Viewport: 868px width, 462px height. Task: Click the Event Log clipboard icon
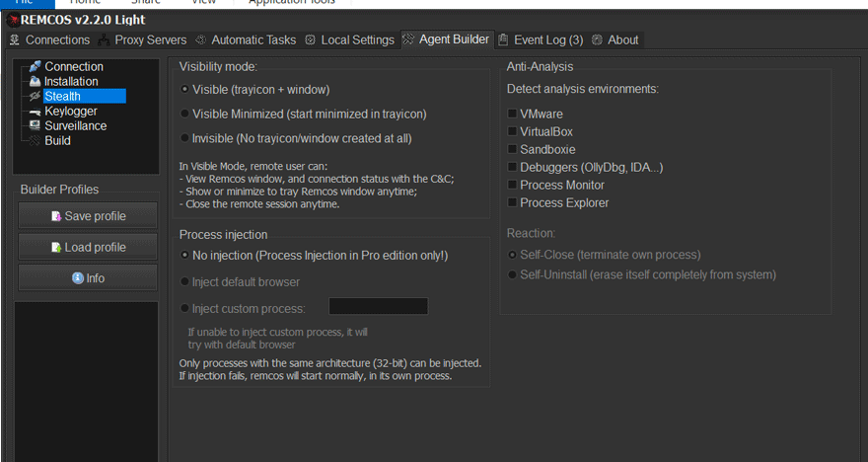coord(503,39)
